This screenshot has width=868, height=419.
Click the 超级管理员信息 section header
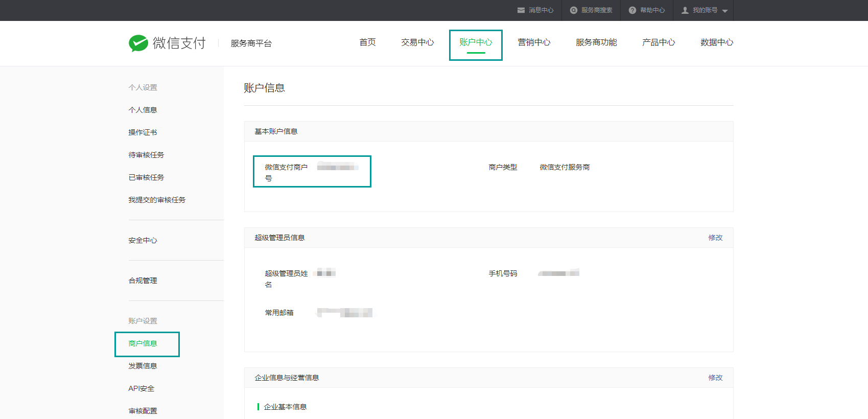coord(279,238)
